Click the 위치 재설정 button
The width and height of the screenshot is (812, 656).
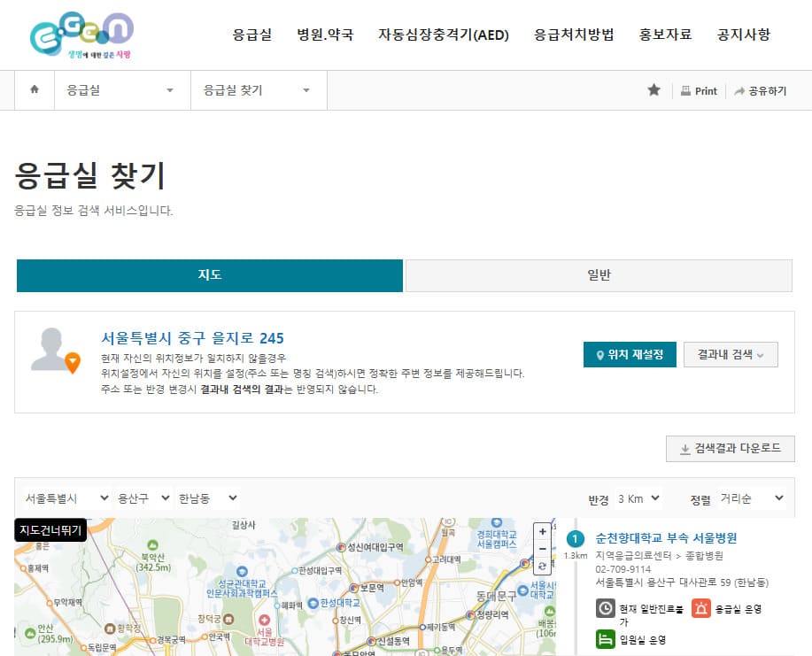[x=630, y=353]
